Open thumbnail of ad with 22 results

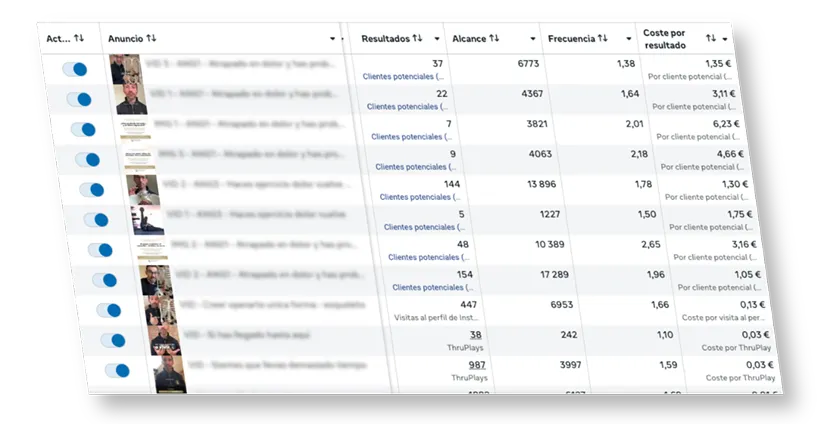131,99
